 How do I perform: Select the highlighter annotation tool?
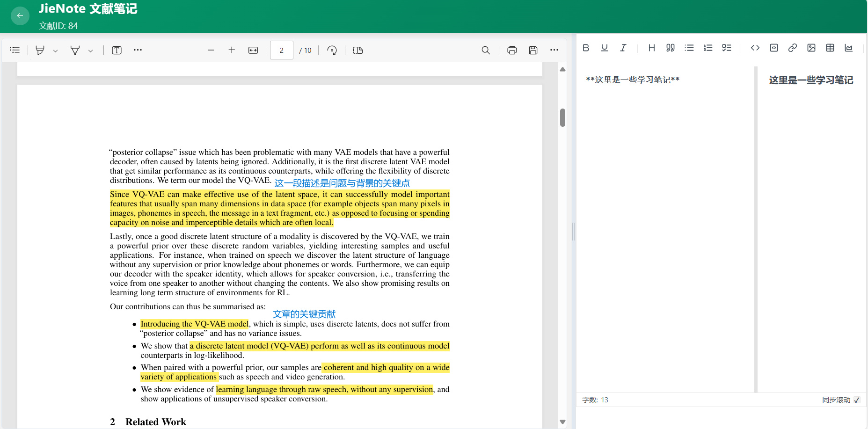(x=40, y=50)
